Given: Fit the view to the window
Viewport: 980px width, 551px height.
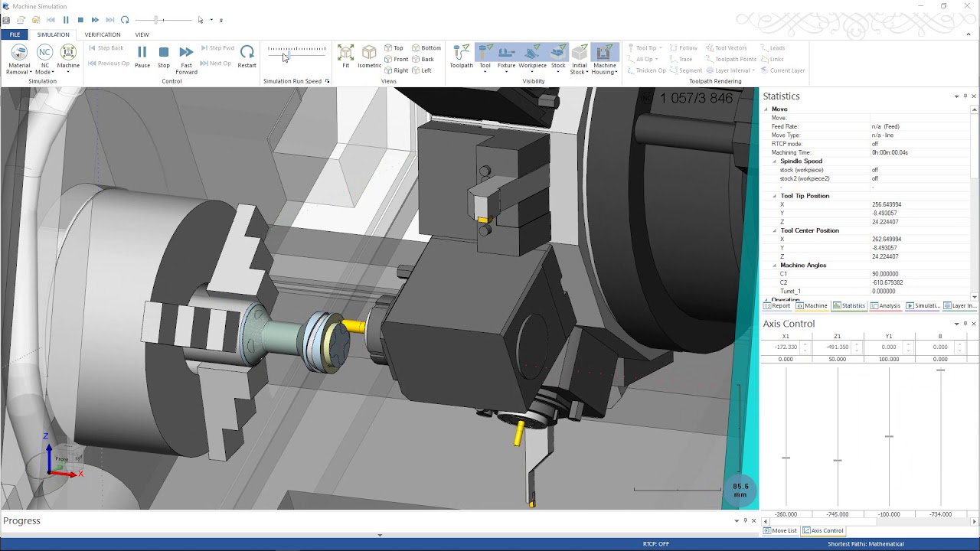Looking at the screenshot, I should point(345,57).
